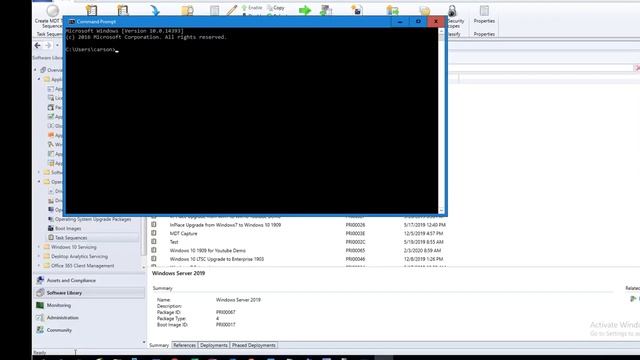Go back with the navigation back arrow

[38, 45]
